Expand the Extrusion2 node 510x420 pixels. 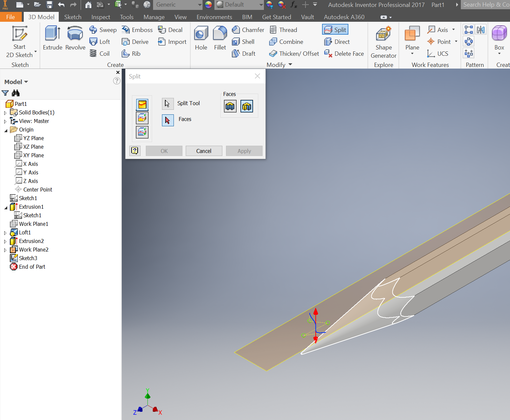(5, 241)
